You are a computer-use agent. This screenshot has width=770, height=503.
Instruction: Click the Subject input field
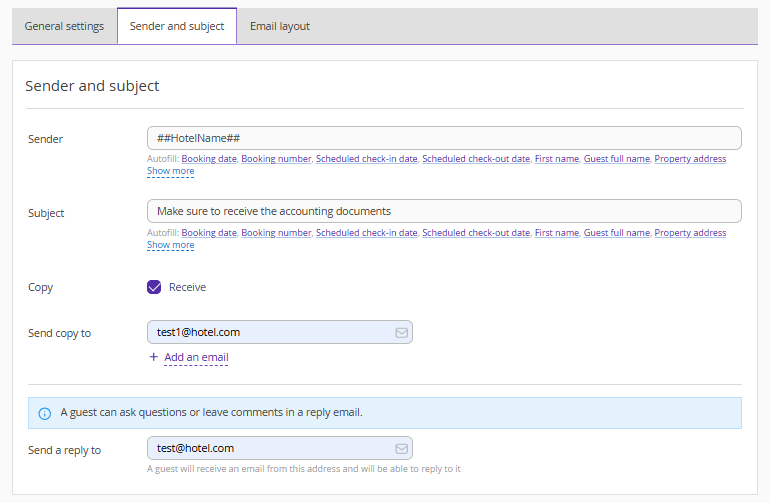(443, 212)
